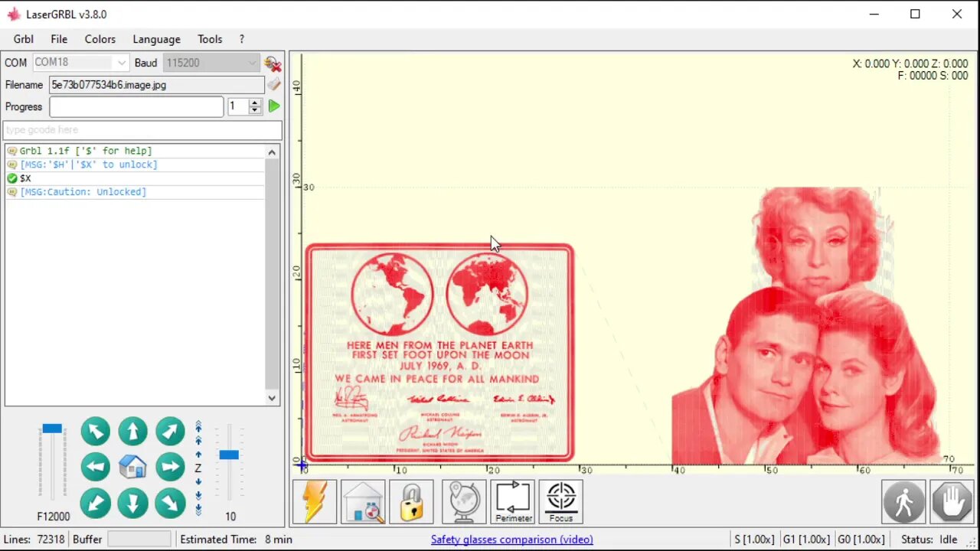Click the open file icon beside Filename

pos(273,85)
